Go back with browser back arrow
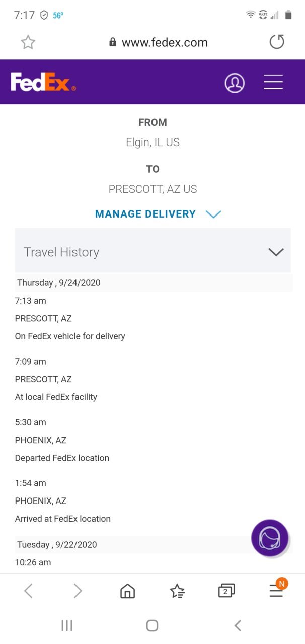The width and height of the screenshot is (305, 644). (x=29, y=591)
